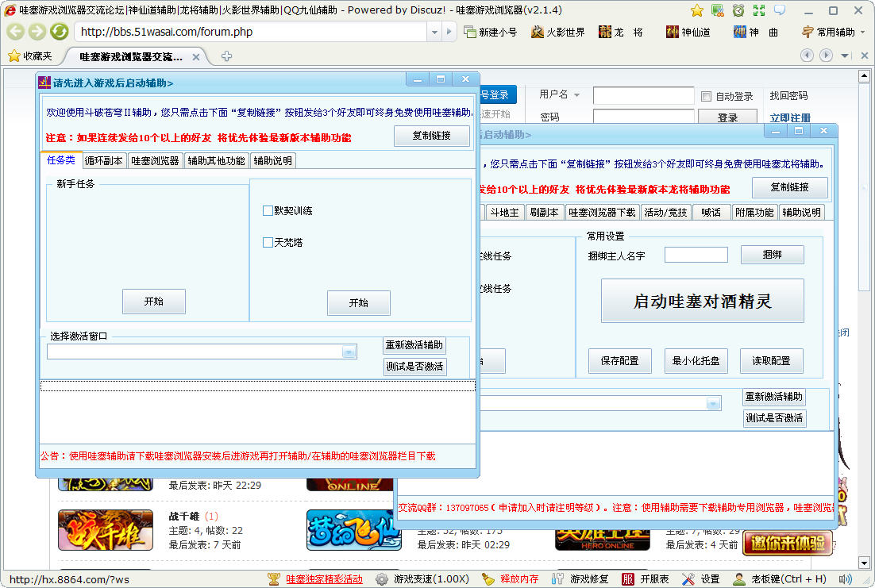Click the tab scroll right arrow
Viewport: 875px width, 588px height.
click(x=827, y=56)
